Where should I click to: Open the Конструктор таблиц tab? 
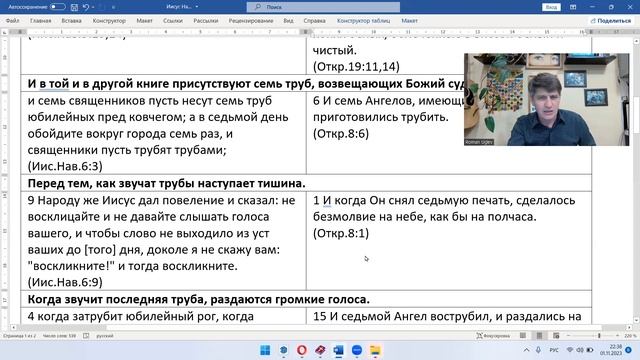point(363,20)
